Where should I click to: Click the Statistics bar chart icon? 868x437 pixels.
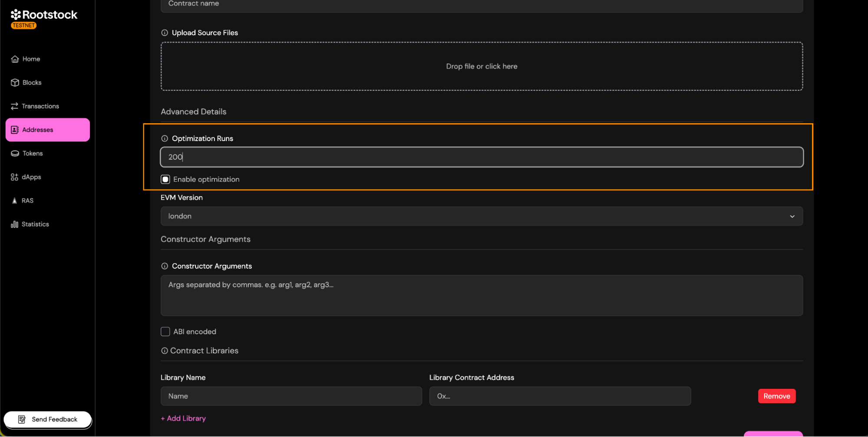pos(14,224)
